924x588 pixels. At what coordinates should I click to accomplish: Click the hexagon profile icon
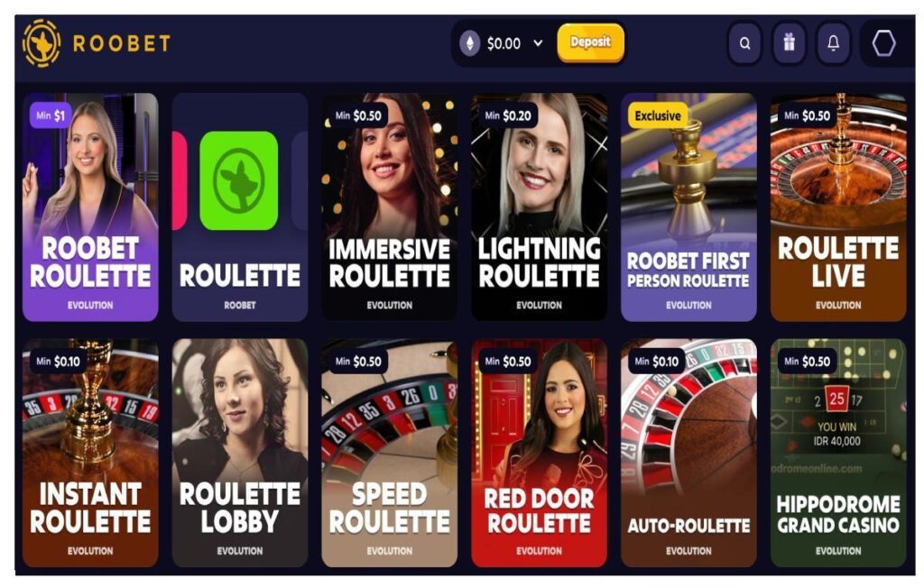click(883, 43)
